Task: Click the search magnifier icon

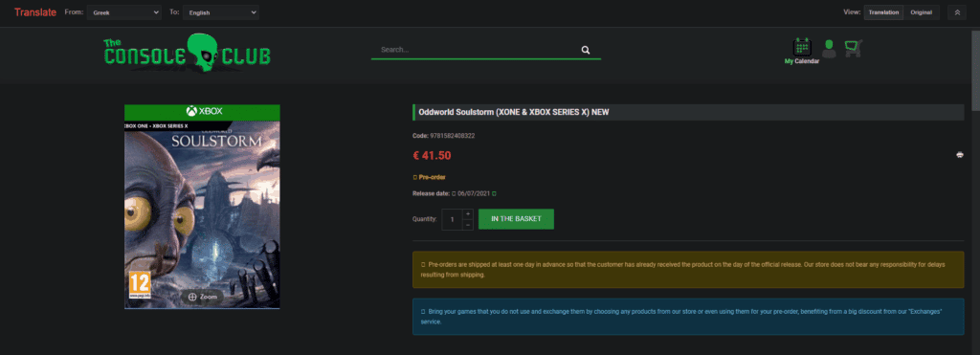Action: pyautogui.click(x=586, y=50)
